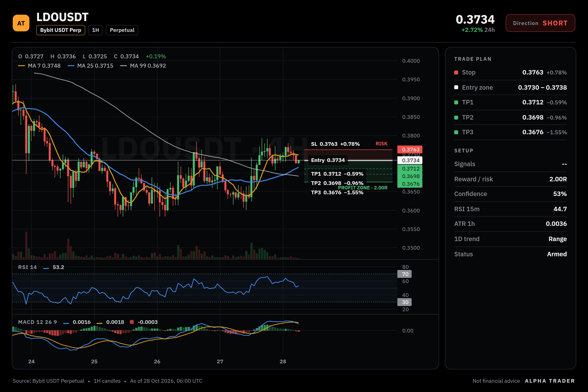
Task: Click the TP1 0.3712 −0.59% chart label
Action: [337, 174]
